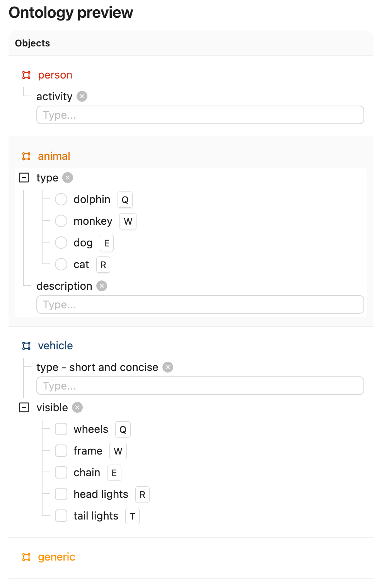Collapse the vehicle visible options list

click(24, 407)
